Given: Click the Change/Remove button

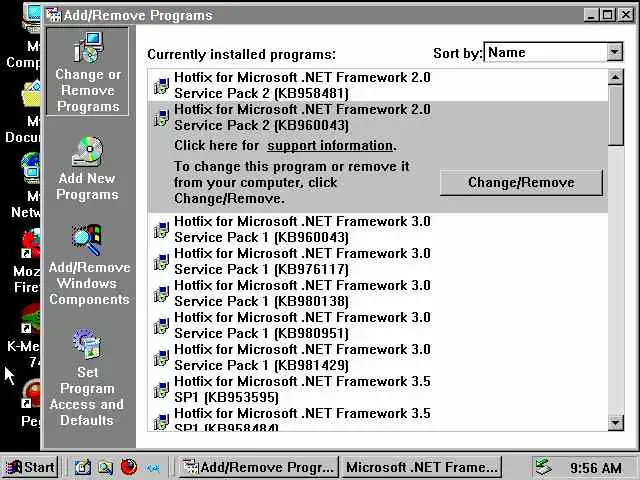Looking at the screenshot, I should [x=521, y=182].
